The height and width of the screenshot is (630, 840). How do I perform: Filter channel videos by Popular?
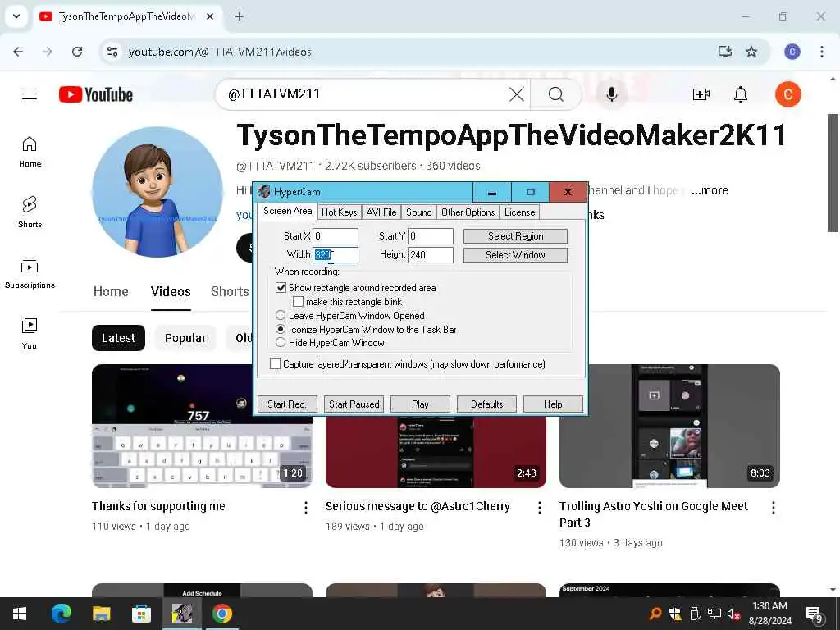185,338
